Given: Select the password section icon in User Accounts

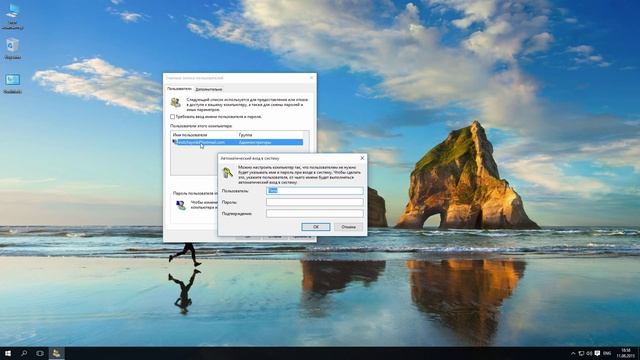Looking at the screenshot, I should (x=180, y=205).
